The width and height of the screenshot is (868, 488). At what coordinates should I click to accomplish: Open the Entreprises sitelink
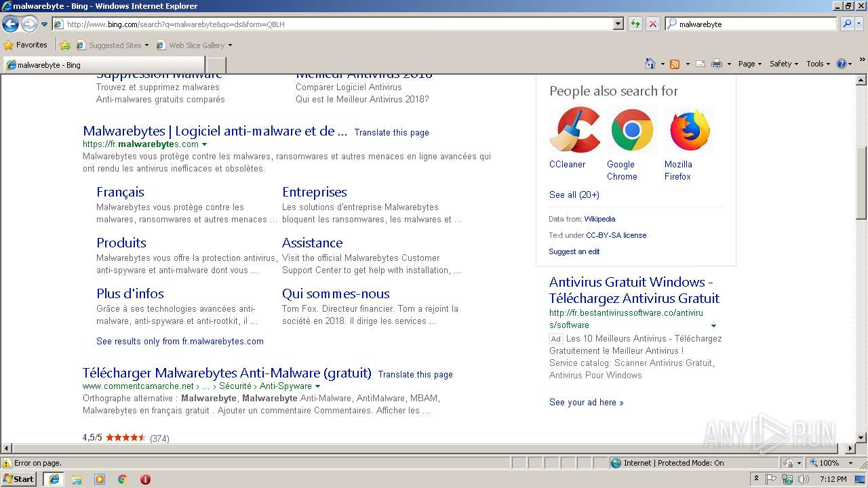coord(315,192)
